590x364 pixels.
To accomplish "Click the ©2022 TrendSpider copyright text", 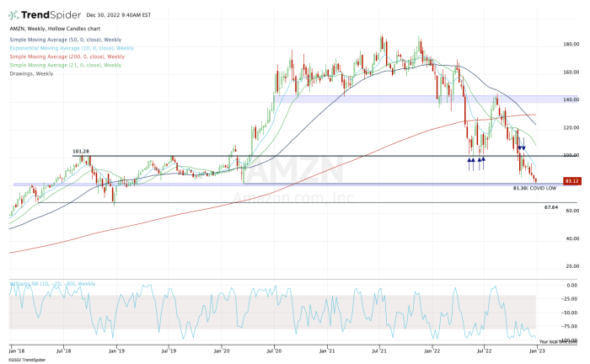I will click(27, 360).
